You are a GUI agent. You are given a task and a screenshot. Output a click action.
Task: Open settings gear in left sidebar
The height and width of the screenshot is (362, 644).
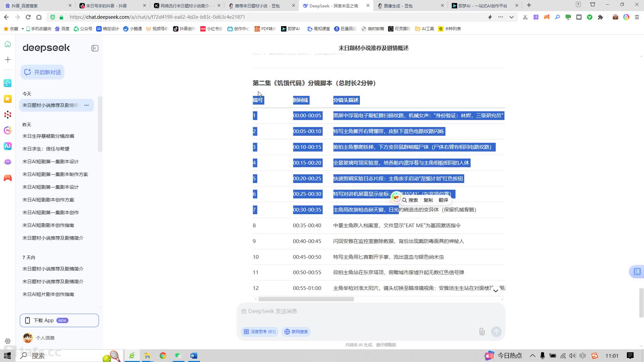coord(8,341)
